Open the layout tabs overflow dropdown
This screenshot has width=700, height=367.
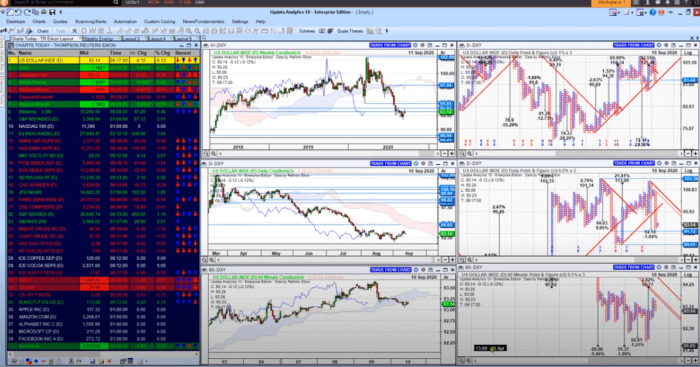(203, 38)
